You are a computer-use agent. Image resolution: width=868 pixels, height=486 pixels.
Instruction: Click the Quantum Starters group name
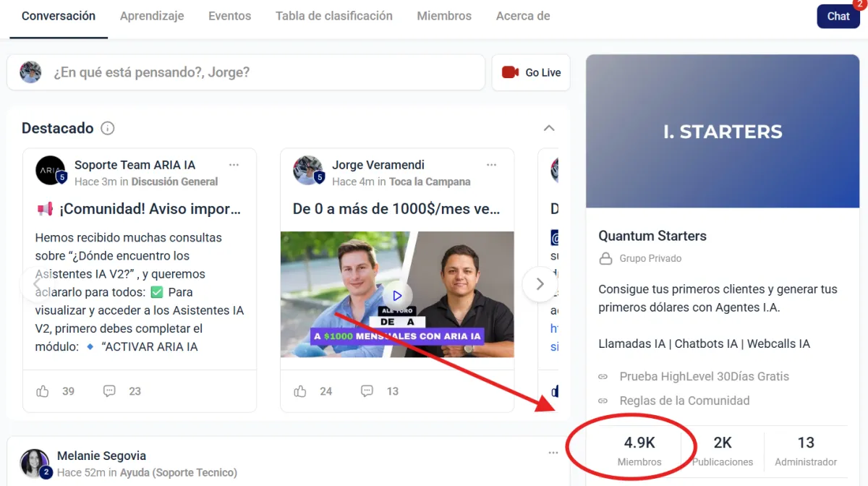[652, 236]
